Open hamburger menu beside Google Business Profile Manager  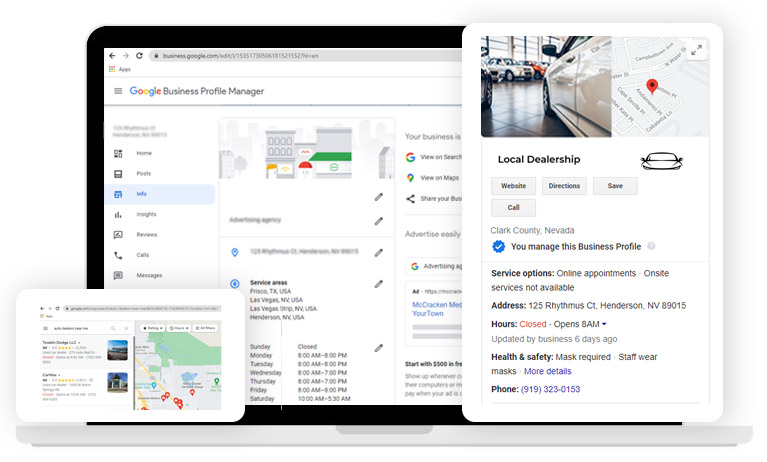pos(118,91)
